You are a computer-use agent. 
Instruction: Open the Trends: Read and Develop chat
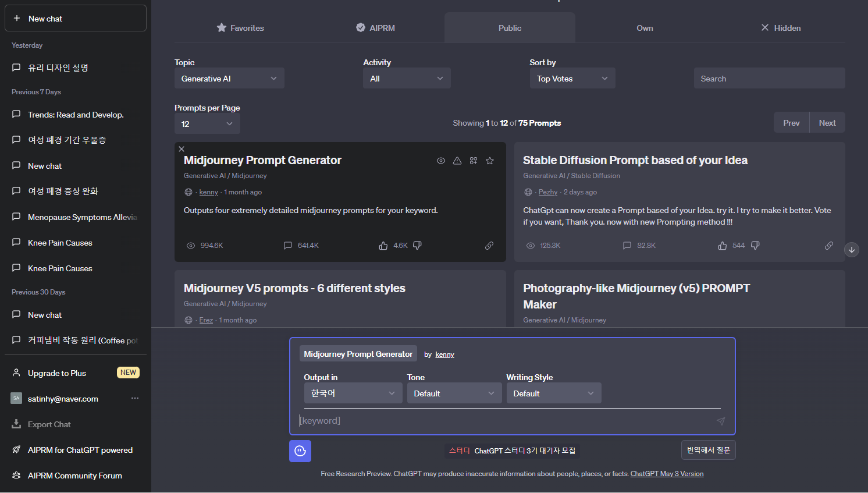click(76, 115)
